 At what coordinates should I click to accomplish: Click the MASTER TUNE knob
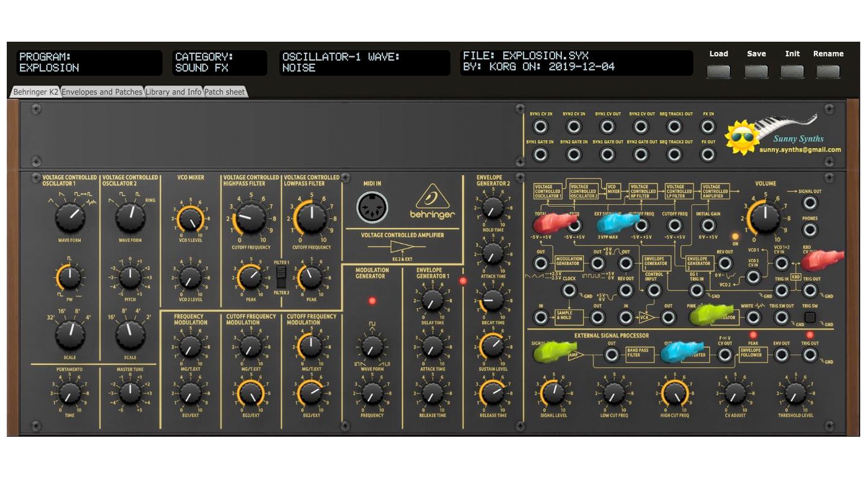tap(130, 393)
